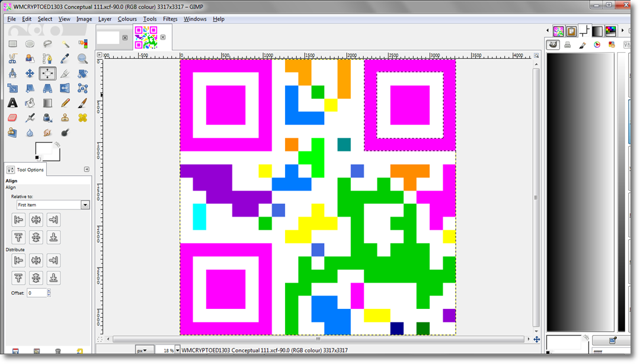The image size is (640, 364).
Task: Select the Clone stamp tool
Action: 65,118
